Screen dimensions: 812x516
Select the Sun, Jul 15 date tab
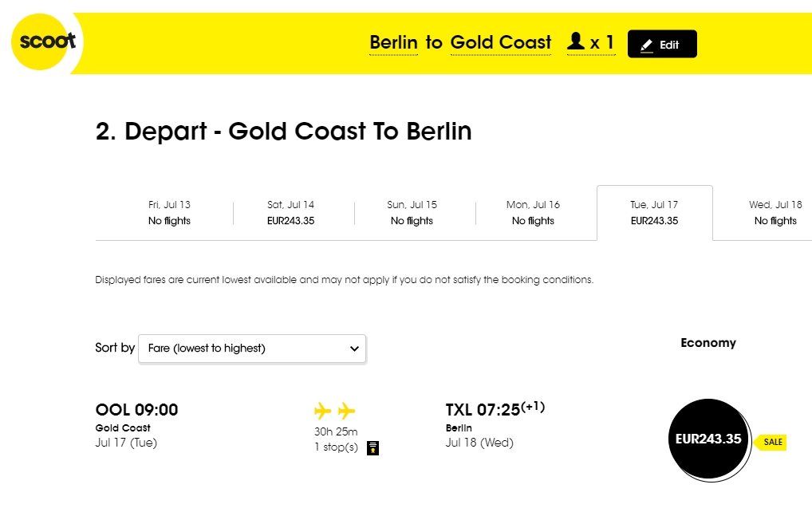pos(412,213)
